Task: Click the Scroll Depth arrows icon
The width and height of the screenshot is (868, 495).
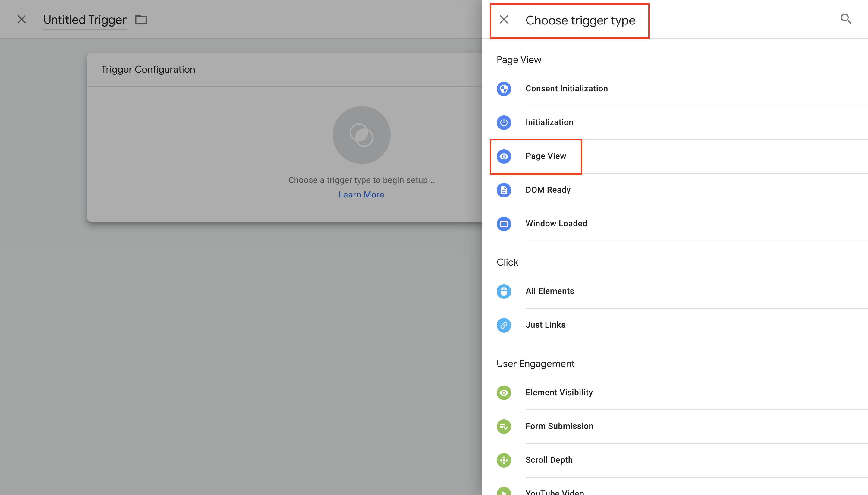Action: click(x=504, y=460)
